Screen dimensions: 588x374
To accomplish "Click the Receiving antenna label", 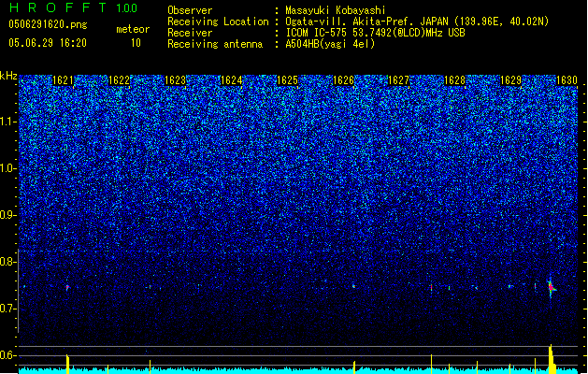I will pyautogui.click(x=215, y=44).
